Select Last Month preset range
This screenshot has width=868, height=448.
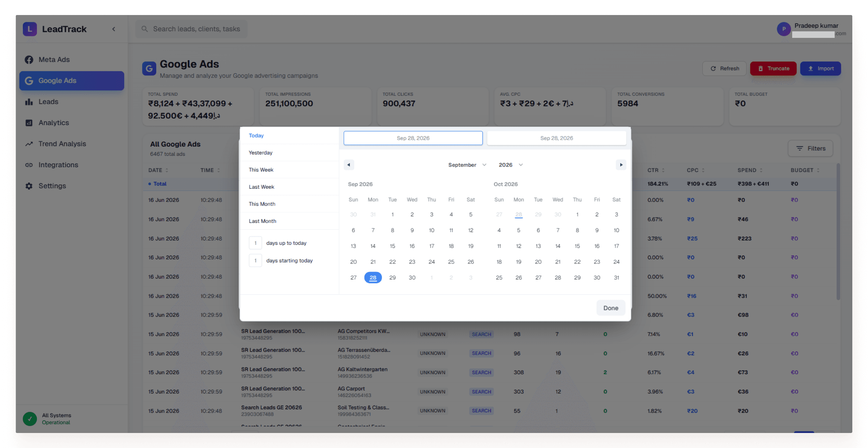(x=289, y=221)
